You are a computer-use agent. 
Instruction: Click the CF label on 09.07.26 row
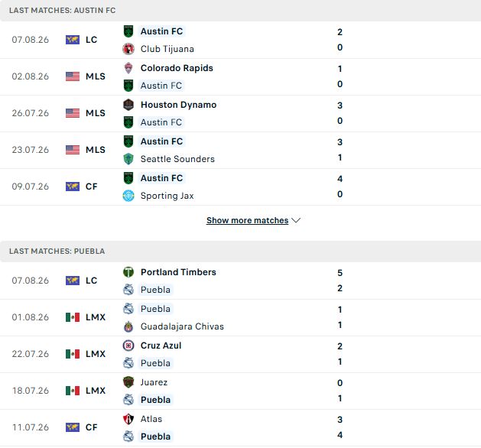(x=92, y=187)
